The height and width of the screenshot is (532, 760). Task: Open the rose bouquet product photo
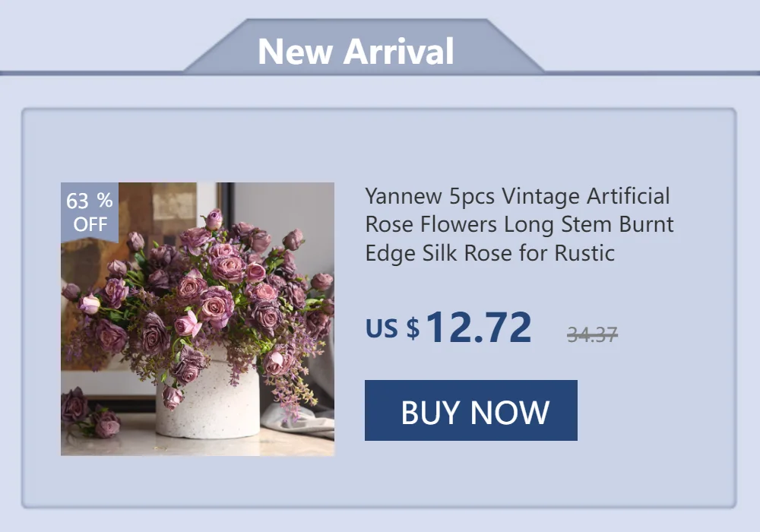click(198, 318)
